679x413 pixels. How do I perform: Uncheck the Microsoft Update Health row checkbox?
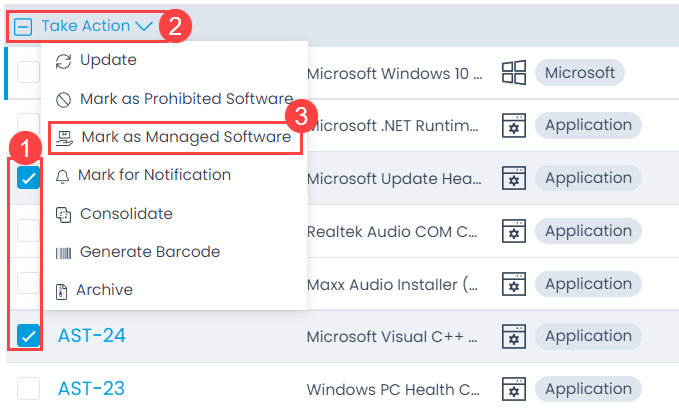(x=29, y=178)
